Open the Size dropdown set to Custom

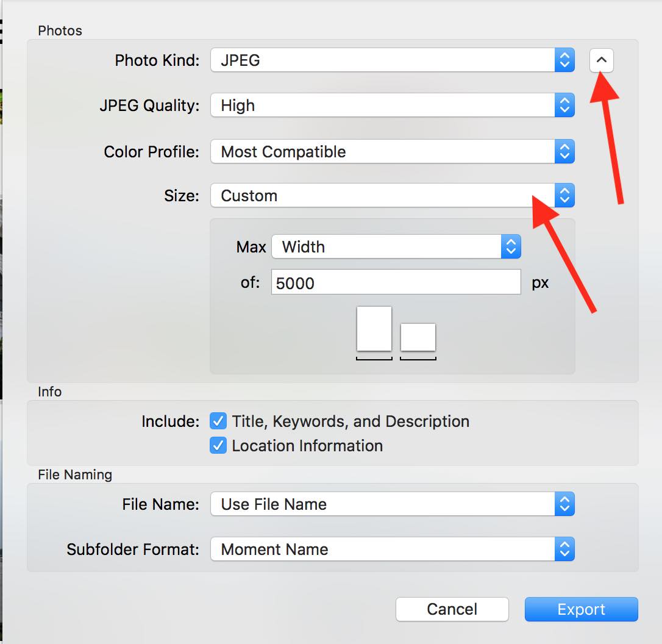click(x=382, y=196)
